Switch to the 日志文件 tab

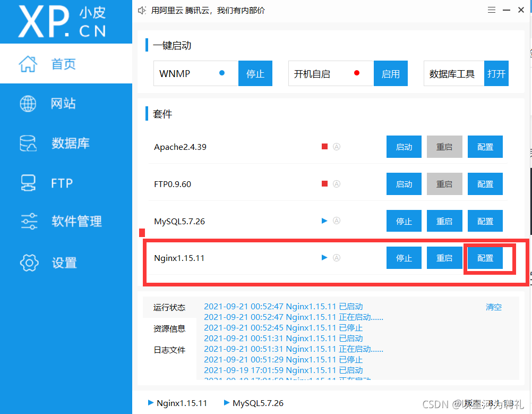[169, 350]
